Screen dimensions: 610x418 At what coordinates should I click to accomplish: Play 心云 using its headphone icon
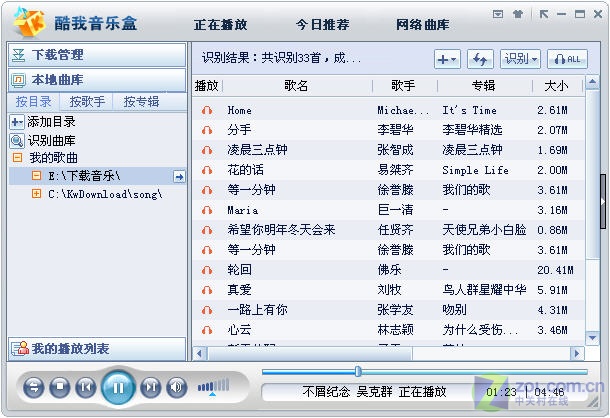[207, 330]
